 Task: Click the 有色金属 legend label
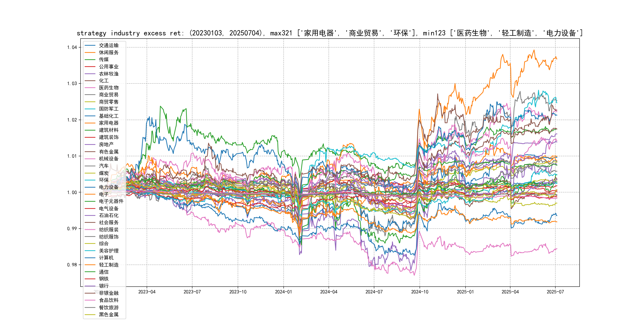(109, 152)
